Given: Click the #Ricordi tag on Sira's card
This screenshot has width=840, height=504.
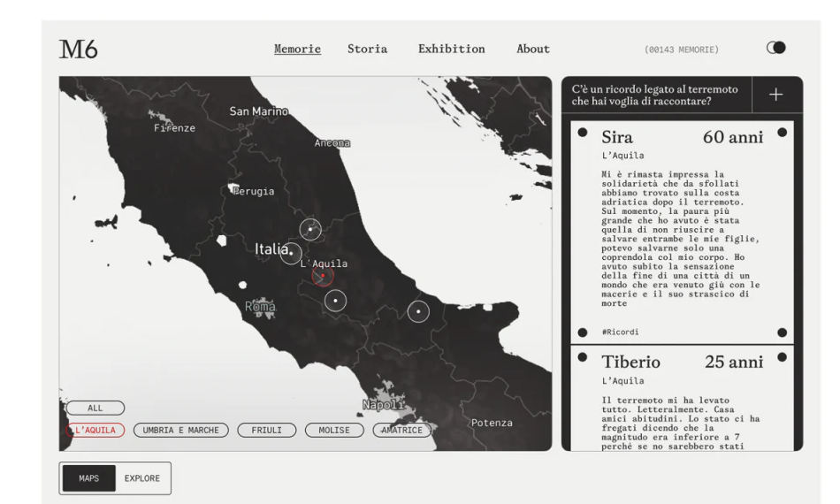Looking at the screenshot, I should (x=620, y=332).
